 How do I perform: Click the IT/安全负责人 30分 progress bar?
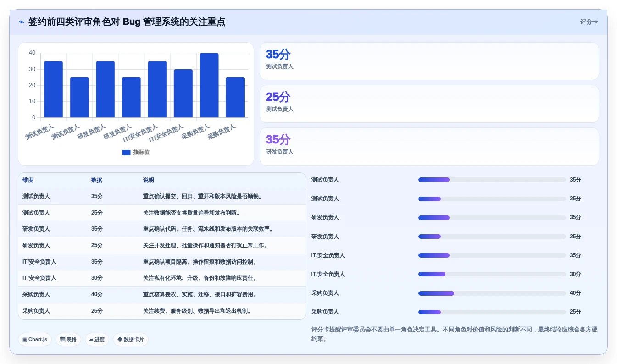(492, 274)
